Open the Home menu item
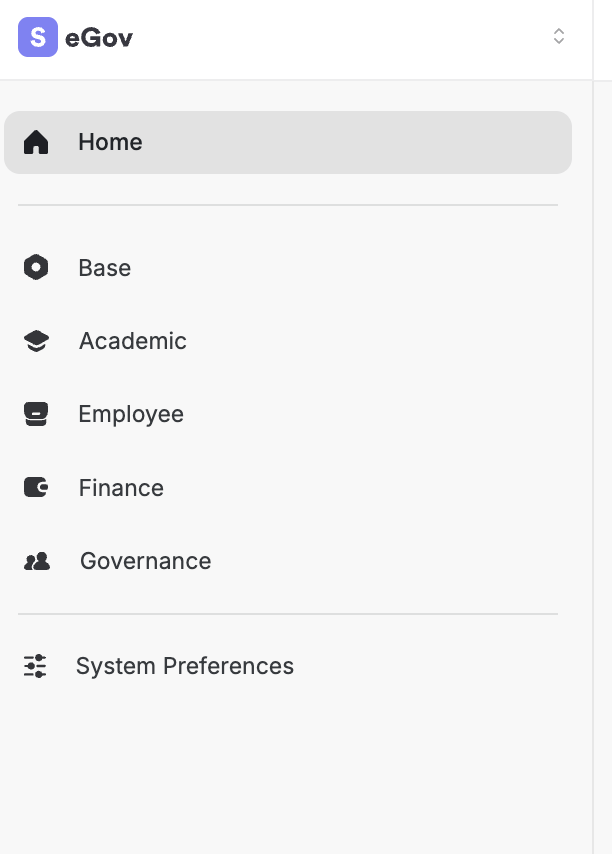The height and width of the screenshot is (854, 612). click(x=110, y=142)
